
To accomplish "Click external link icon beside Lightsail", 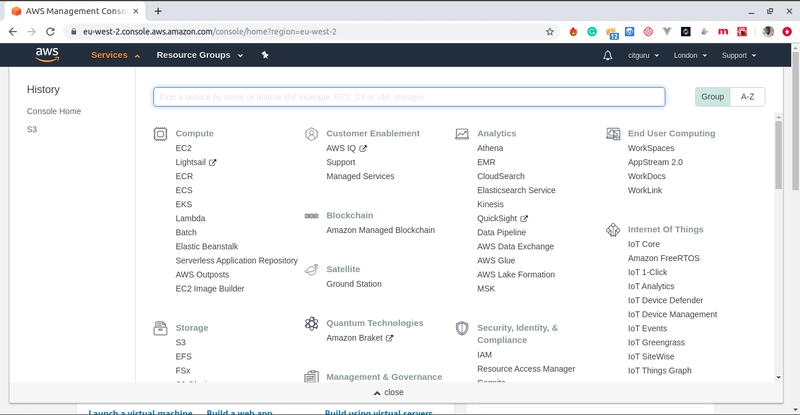I will (x=212, y=162).
